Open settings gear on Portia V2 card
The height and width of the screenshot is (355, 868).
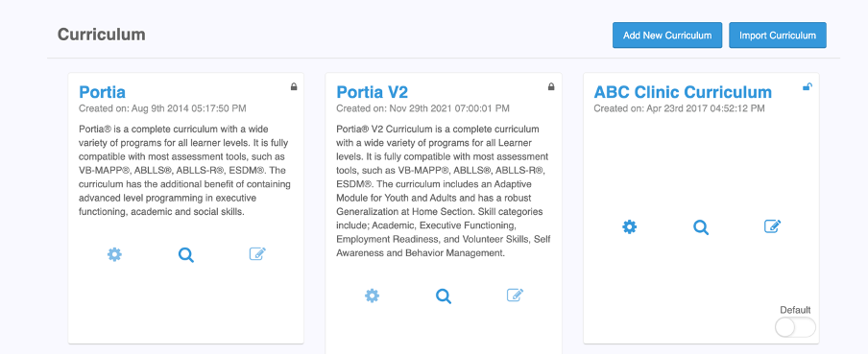[x=372, y=296]
